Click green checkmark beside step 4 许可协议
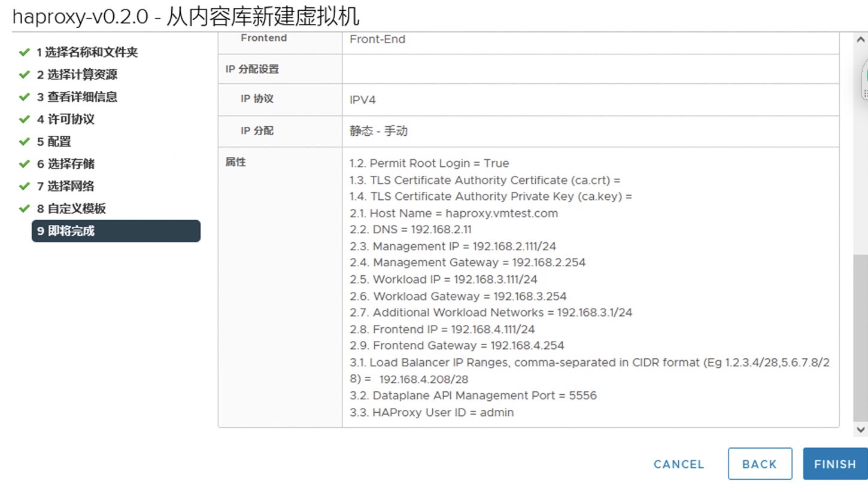 [x=25, y=119]
